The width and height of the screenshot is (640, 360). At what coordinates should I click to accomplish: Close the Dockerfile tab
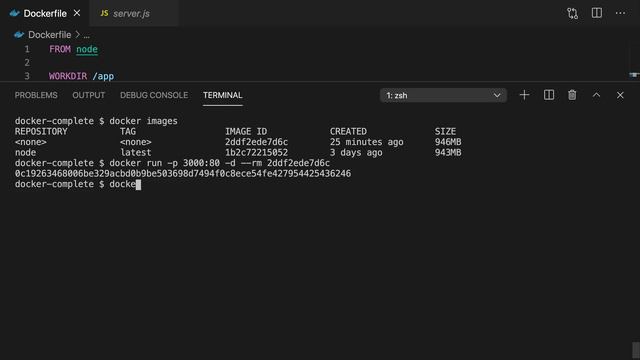77,13
